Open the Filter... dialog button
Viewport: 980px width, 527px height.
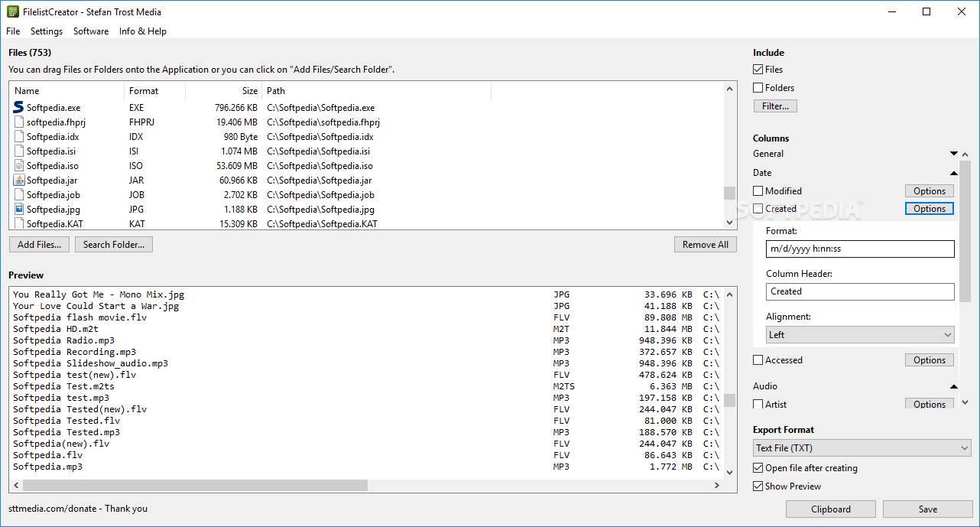pyautogui.click(x=775, y=106)
